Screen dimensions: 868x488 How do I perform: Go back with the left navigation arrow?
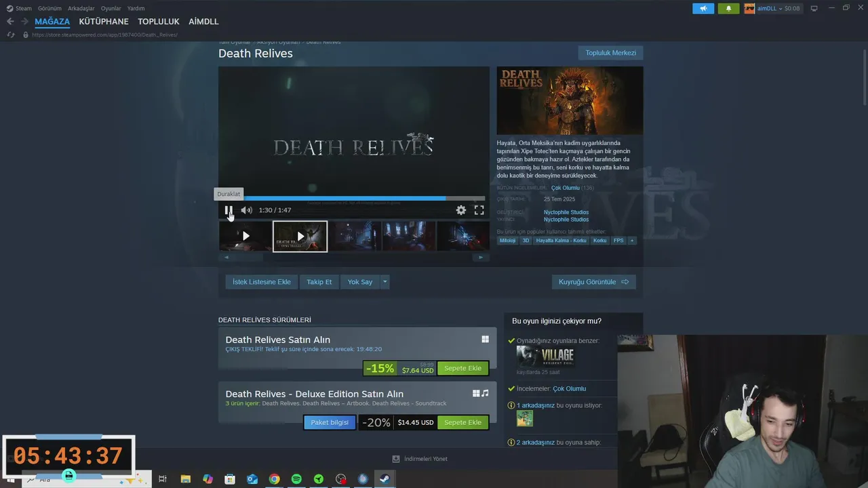point(10,22)
